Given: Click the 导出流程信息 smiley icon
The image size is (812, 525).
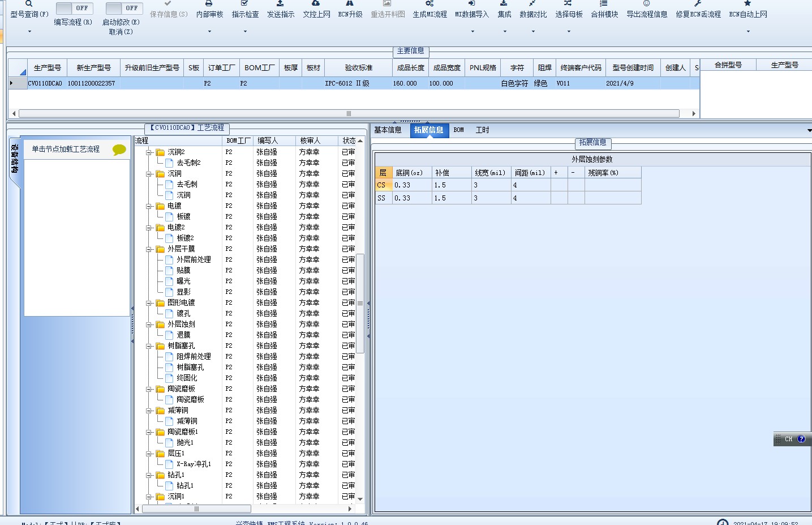Looking at the screenshot, I should (x=646, y=3).
